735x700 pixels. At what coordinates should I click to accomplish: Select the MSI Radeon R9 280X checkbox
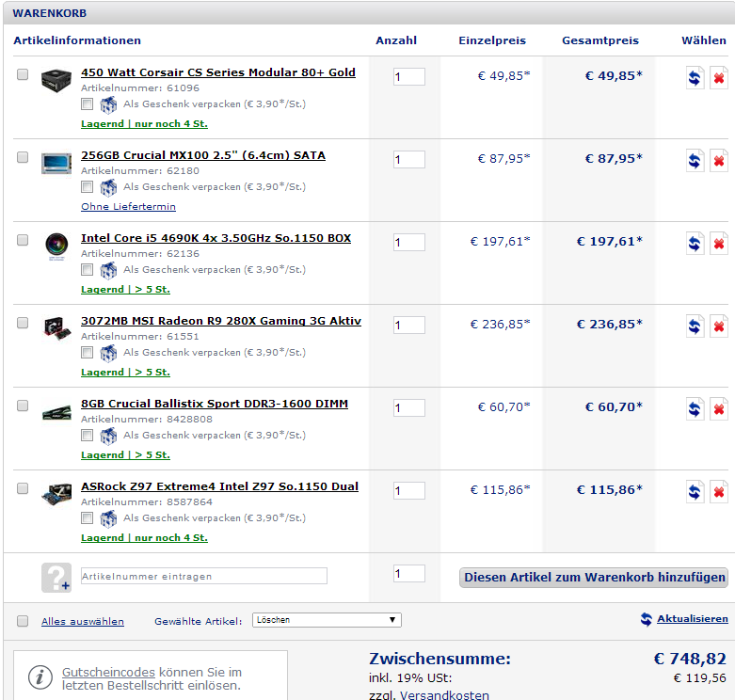tap(23, 323)
